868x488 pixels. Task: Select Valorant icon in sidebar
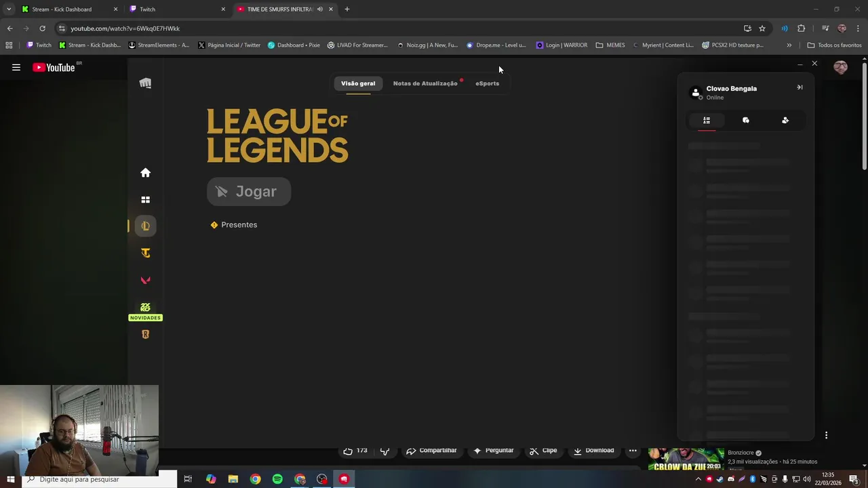coord(145,280)
